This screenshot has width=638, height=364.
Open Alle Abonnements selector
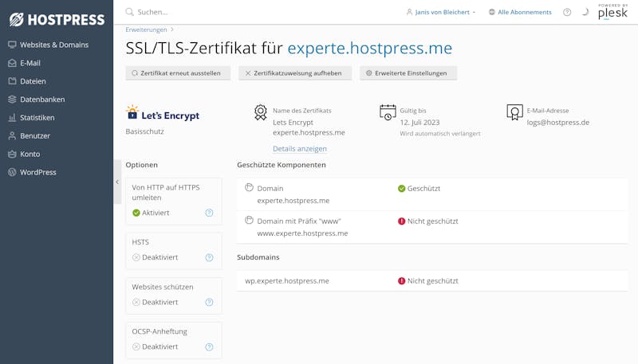tap(520, 12)
